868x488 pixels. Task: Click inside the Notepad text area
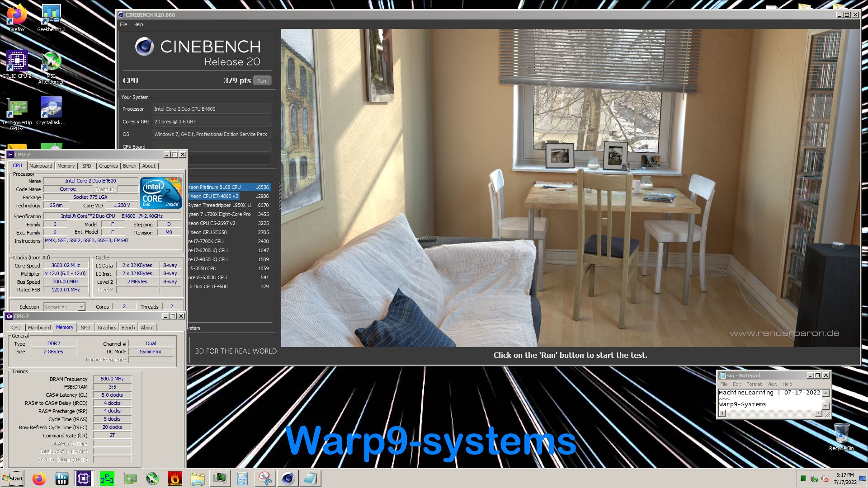770,399
